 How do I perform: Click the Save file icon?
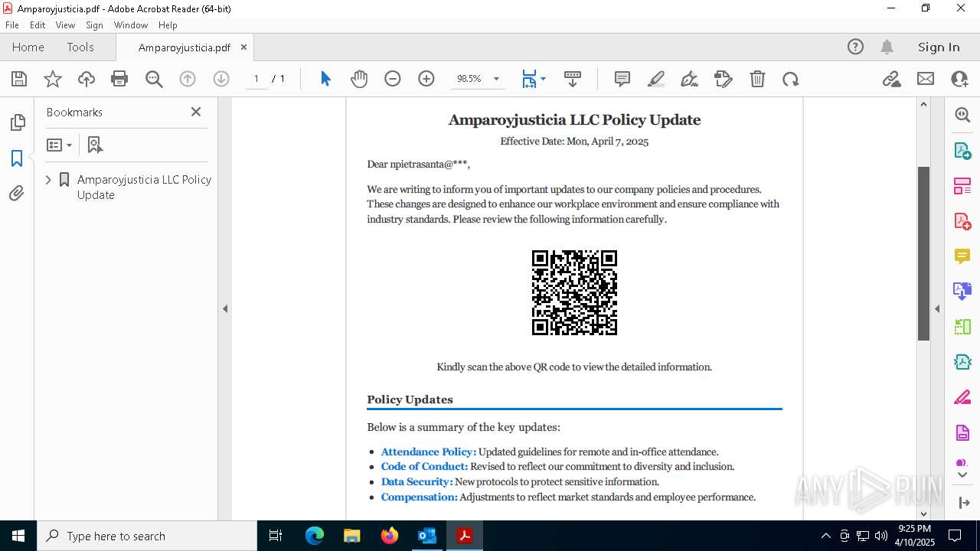click(x=19, y=79)
